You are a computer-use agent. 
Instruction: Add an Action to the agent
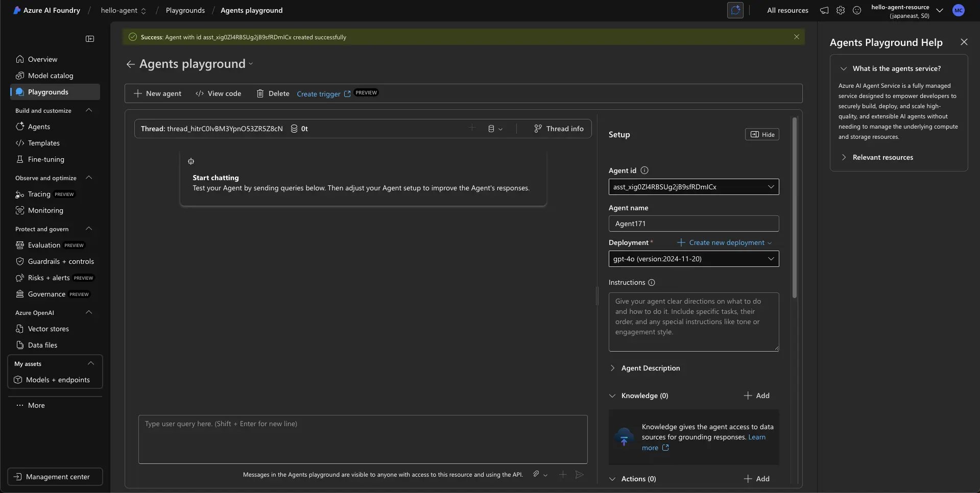[x=757, y=479]
